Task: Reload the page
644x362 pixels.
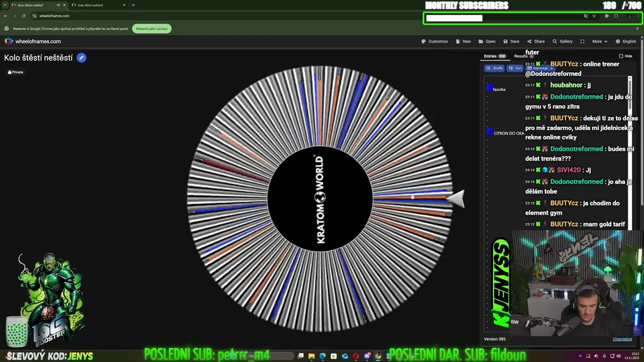Action: 23,16
